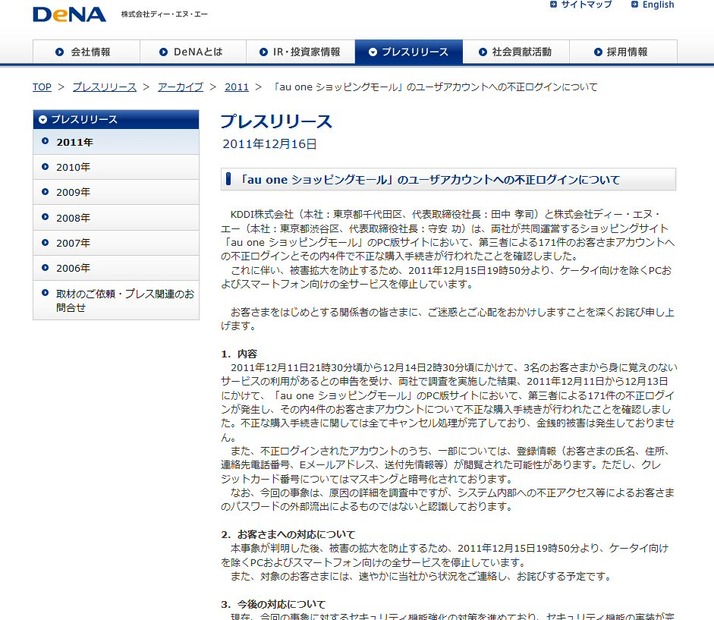Image resolution: width=714 pixels, height=620 pixels.
Task: Click the arrow icon beside English
Action: click(634, 5)
